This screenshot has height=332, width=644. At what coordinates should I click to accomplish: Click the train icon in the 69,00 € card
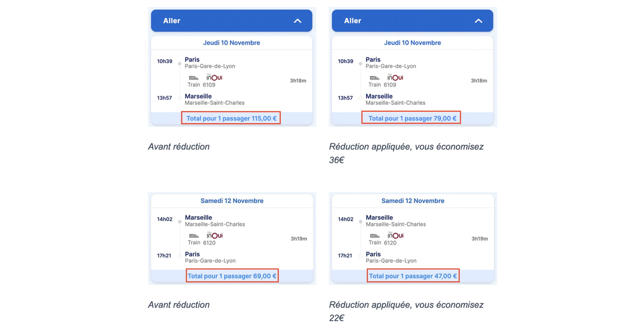(194, 236)
